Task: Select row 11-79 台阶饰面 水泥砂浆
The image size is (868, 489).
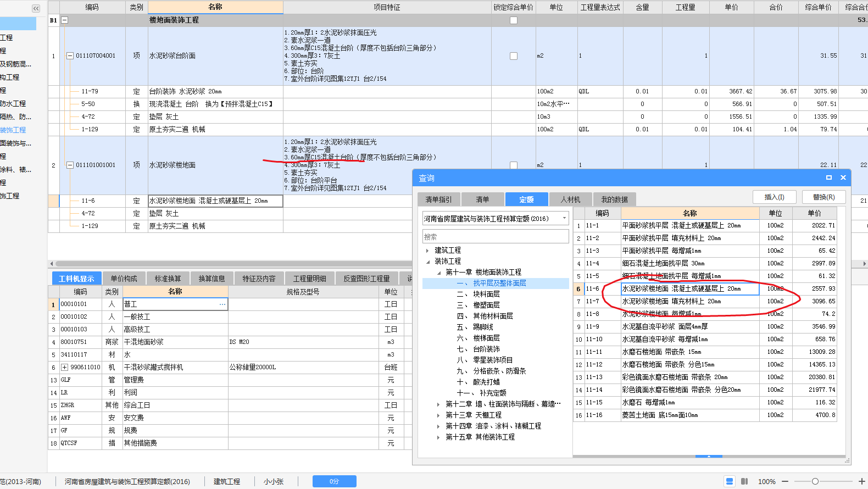Action: tap(458, 91)
